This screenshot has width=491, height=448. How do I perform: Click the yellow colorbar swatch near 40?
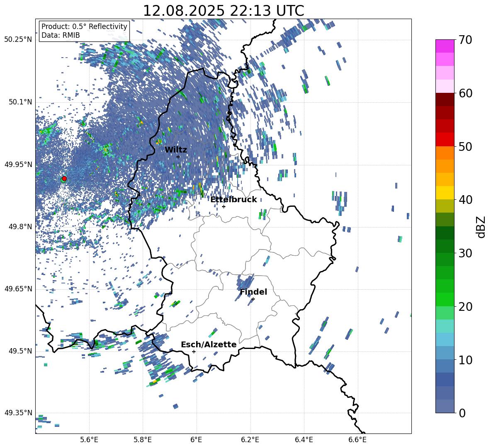tap(445, 193)
